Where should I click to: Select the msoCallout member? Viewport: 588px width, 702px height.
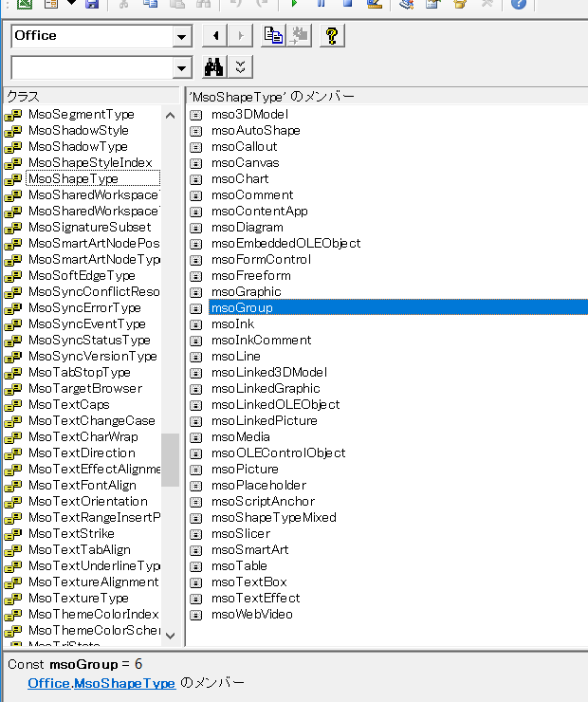(x=245, y=147)
